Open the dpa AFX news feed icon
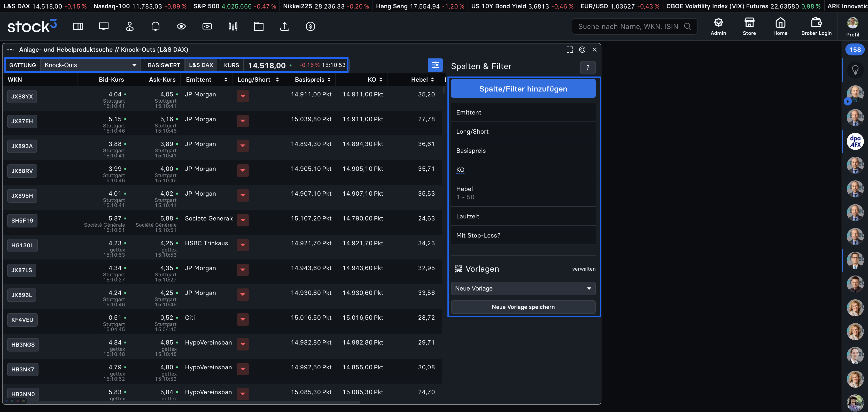The height and width of the screenshot is (412, 868). coord(855,141)
